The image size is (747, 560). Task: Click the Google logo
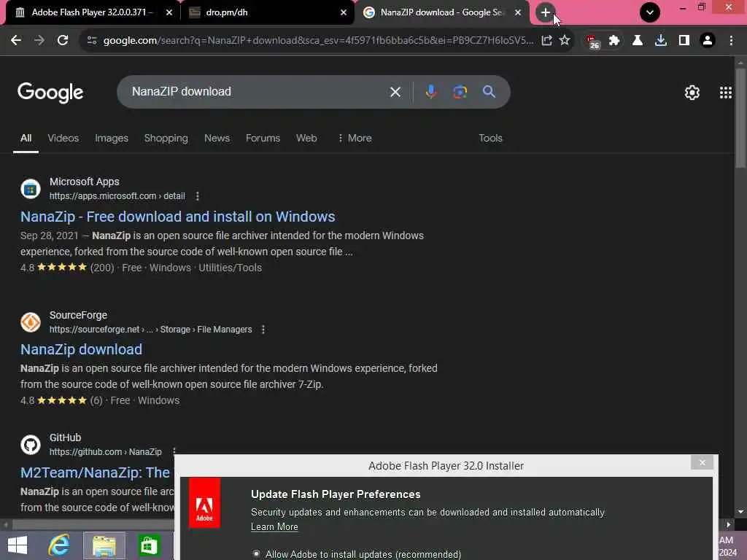click(50, 93)
